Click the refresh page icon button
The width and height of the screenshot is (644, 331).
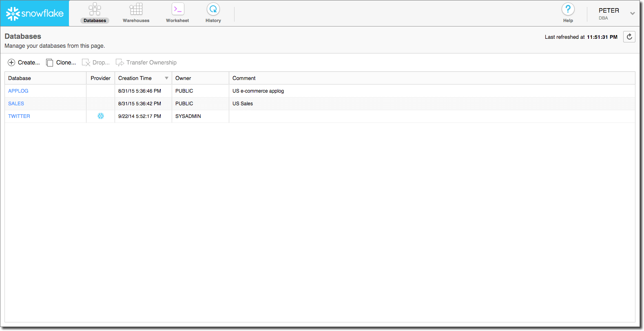[629, 37]
